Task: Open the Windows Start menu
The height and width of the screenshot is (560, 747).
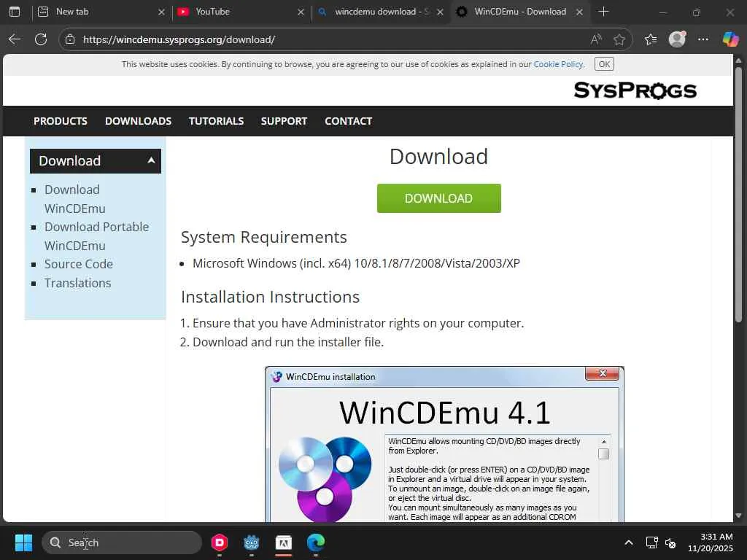Action: pos(23,542)
